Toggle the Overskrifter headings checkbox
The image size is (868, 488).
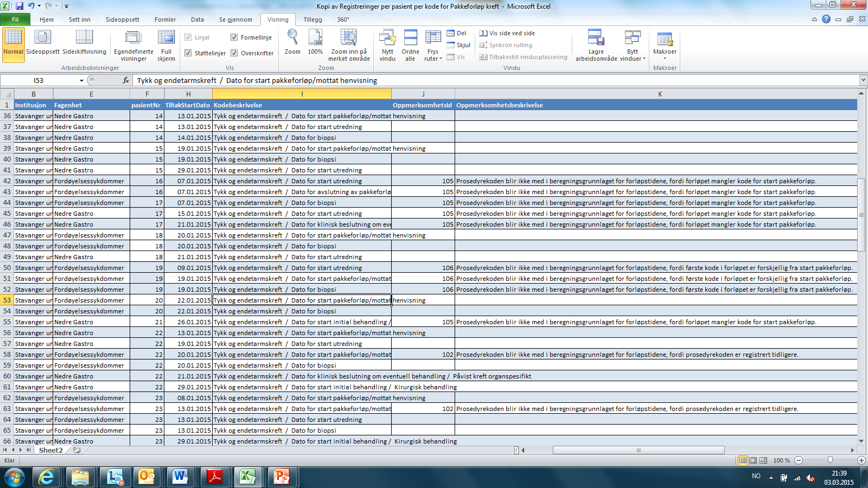[234, 53]
